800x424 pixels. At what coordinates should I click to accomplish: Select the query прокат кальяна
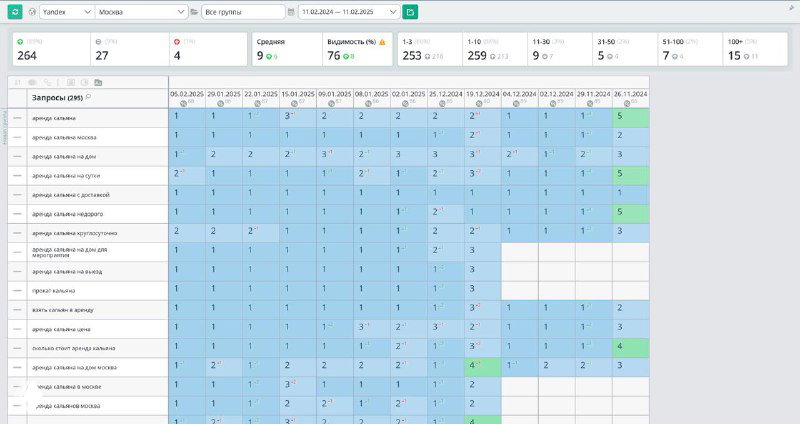(54, 291)
